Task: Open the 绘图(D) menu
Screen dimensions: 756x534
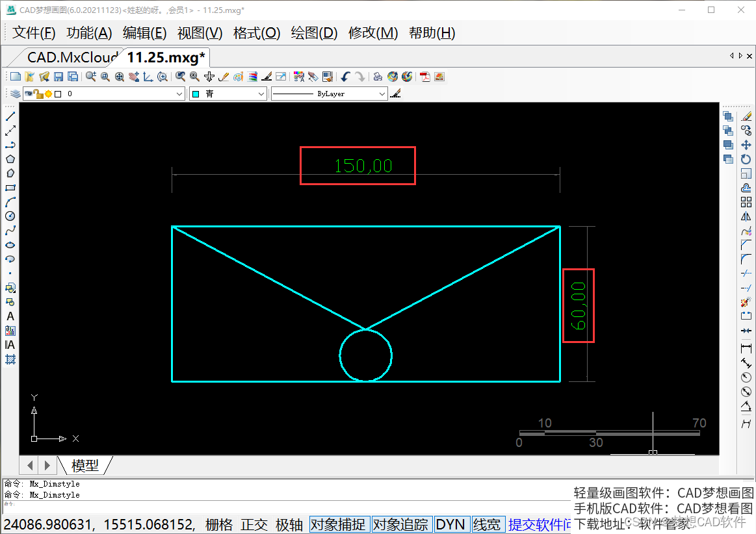Action: pyautogui.click(x=314, y=32)
